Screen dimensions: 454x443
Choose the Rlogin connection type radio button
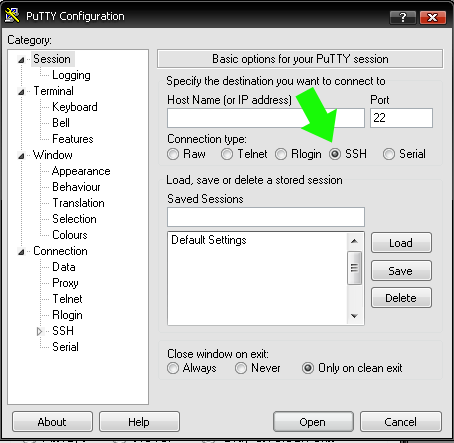[x=281, y=154]
